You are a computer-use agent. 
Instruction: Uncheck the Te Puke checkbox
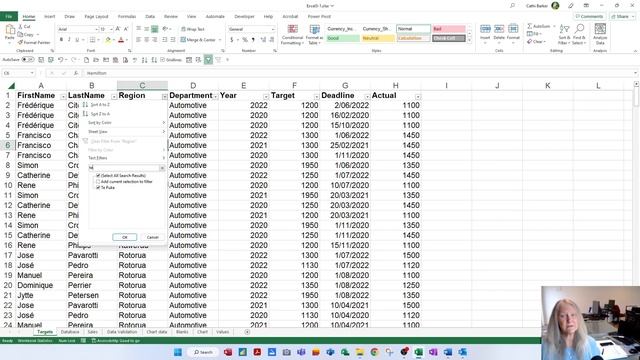click(x=98, y=187)
